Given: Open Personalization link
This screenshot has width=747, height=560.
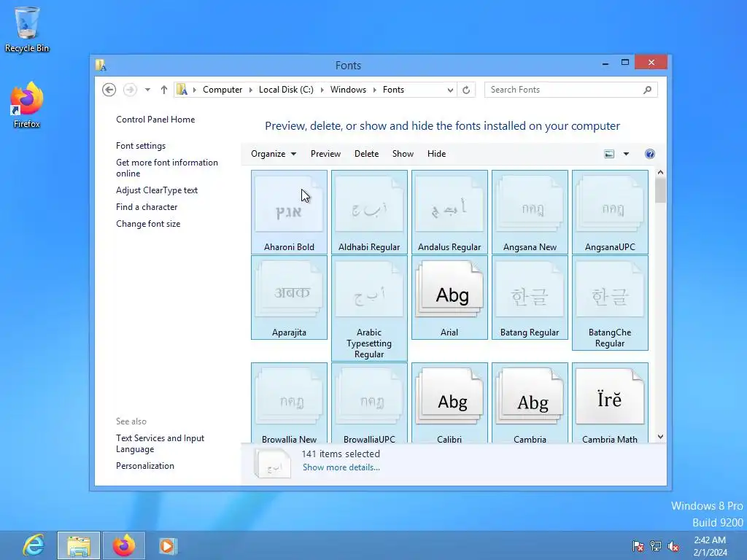Looking at the screenshot, I should pos(145,466).
